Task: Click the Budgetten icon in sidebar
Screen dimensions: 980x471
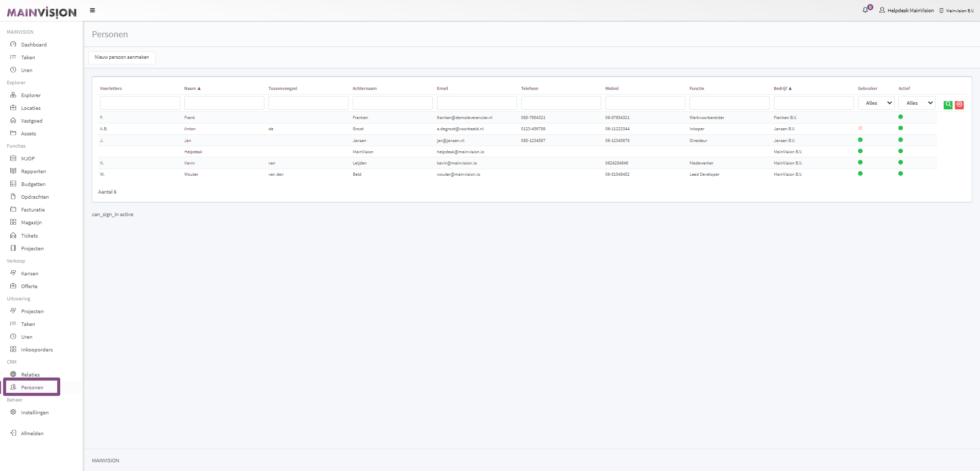Action: click(13, 184)
